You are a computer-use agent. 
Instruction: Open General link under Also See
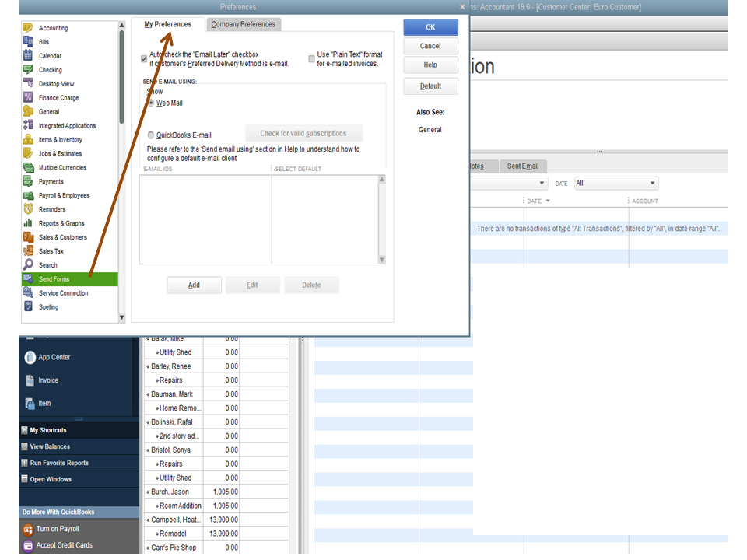[x=430, y=130]
